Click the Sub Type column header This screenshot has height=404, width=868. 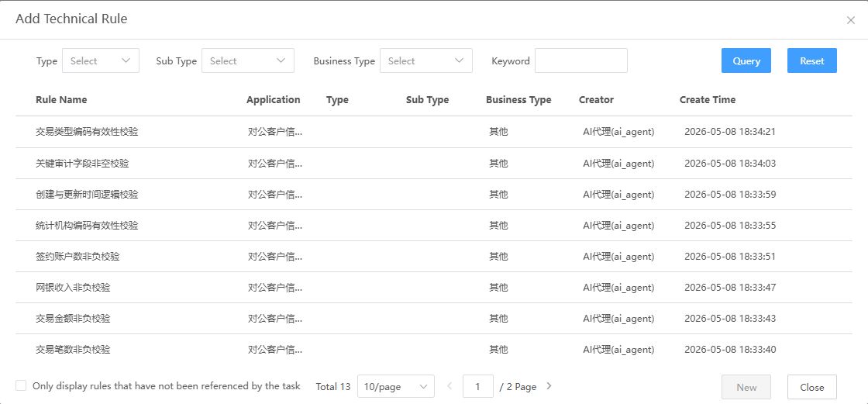(x=427, y=100)
